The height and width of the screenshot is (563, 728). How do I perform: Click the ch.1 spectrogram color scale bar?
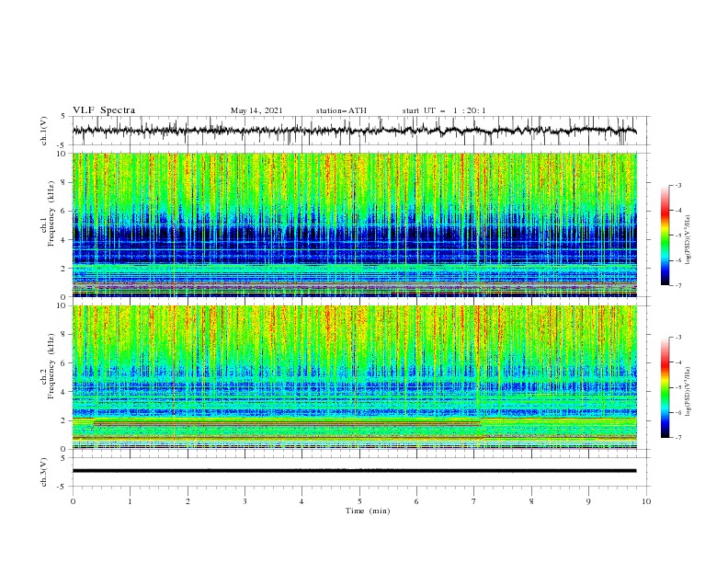coord(665,236)
